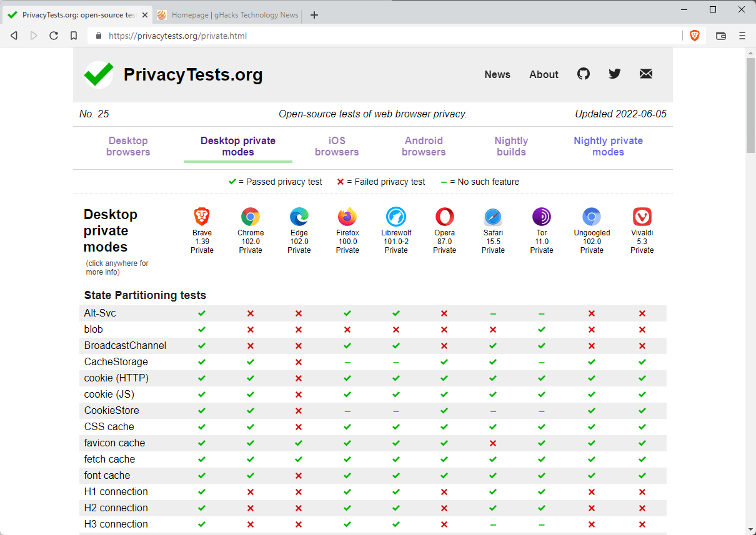Image resolution: width=756 pixels, height=535 pixels.
Task: Reload the page with the refresh icon
Action: pyautogui.click(x=54, y=36)
